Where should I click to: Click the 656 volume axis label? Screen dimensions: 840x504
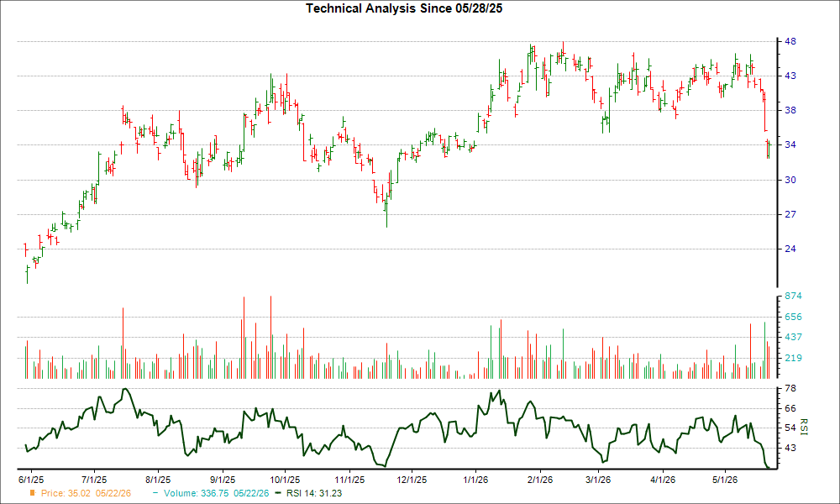793,317
